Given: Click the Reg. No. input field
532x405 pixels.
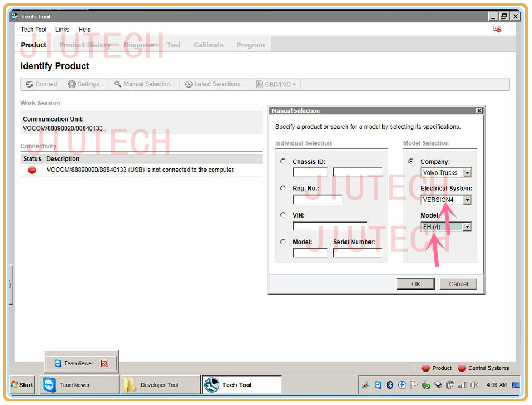Looking at the screenshot, I should (317, 199).
